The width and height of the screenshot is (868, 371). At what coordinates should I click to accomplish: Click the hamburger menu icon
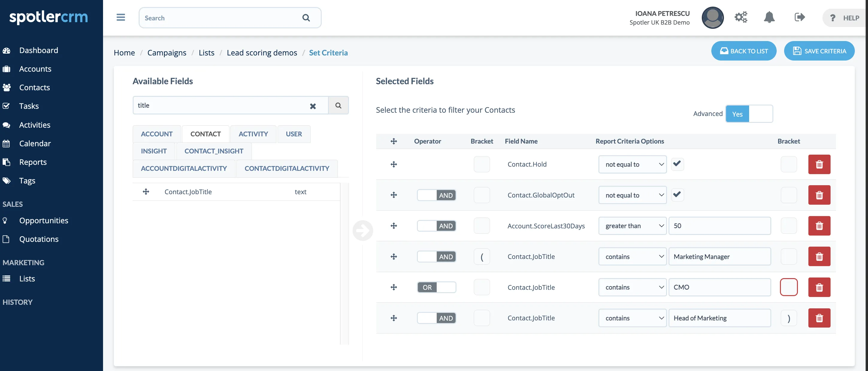tap(121, 18)
